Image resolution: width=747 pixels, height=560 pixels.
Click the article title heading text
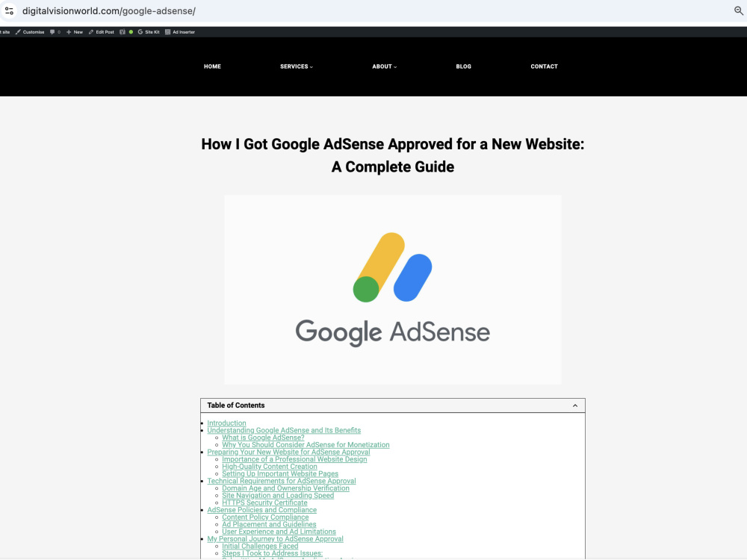pos(393,155)
